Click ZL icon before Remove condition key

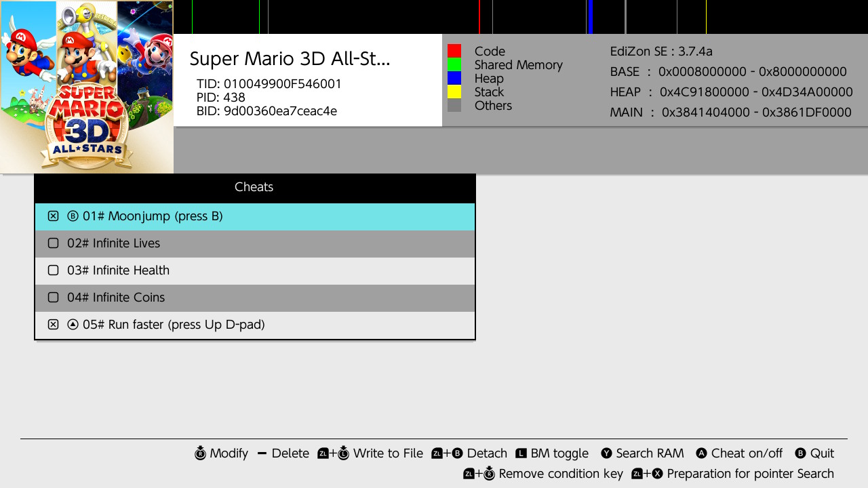click(x=469, y=474)
